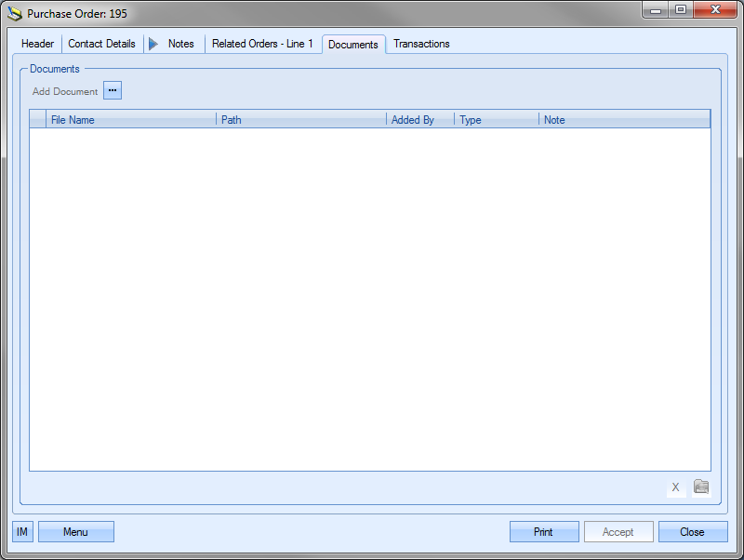The height and width of the screenshot is (560, 744).
Task: Click the Note column header
Action: coord(624,120)
